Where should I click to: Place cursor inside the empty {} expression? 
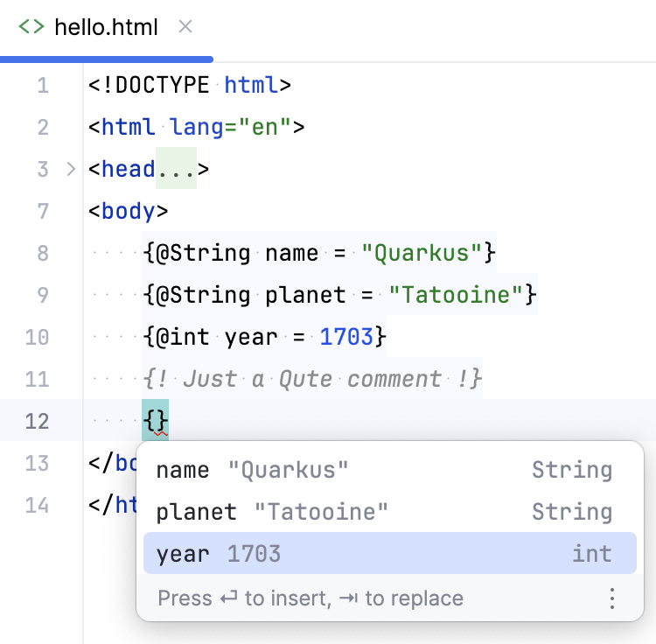156,421
